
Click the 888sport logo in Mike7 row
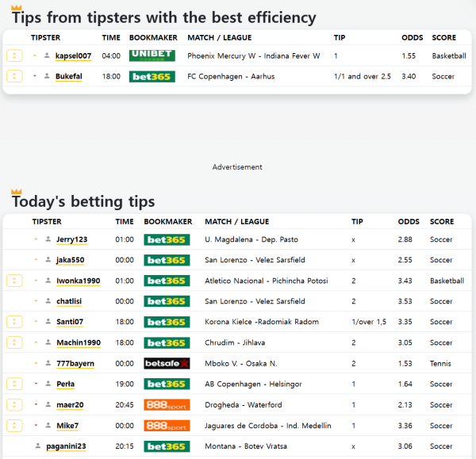[x=167, y=426]
